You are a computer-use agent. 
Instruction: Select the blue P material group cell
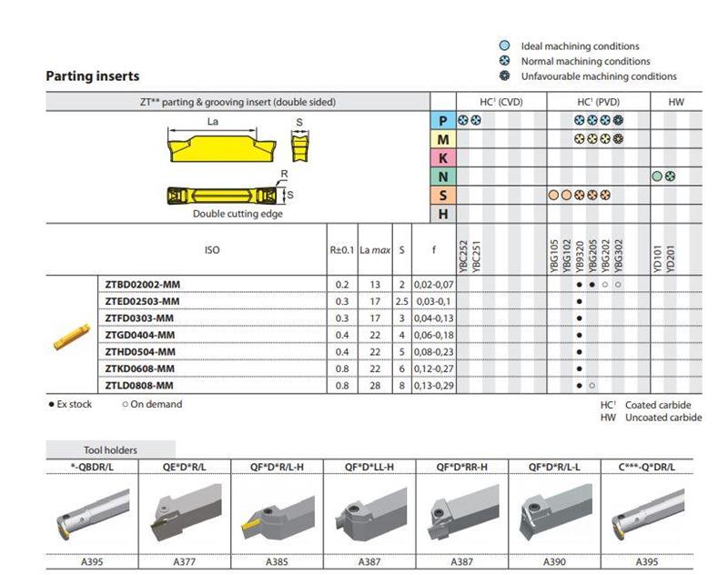[x=442, y=120]
